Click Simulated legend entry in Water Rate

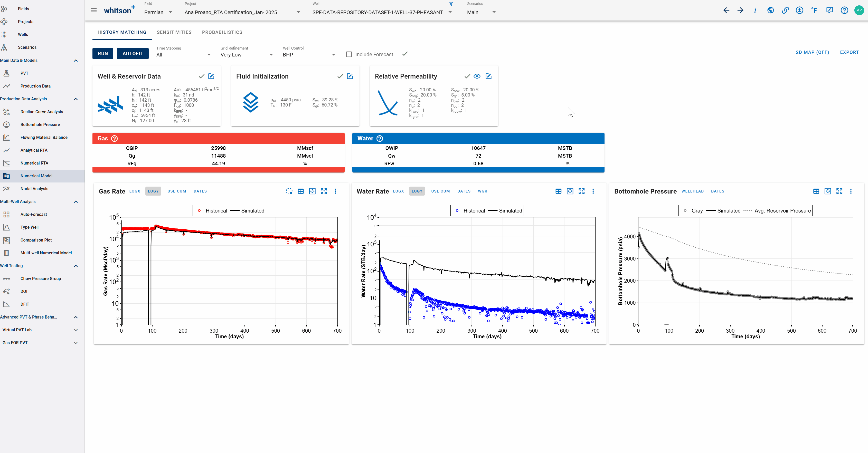[505, 211]
